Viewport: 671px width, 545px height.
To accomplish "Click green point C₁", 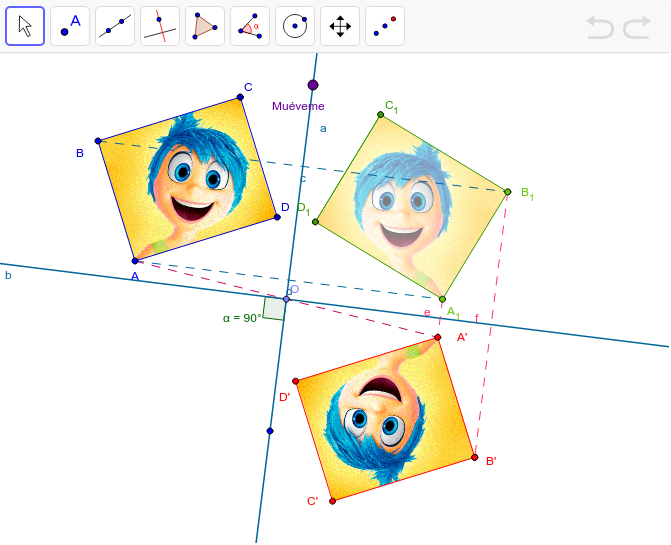I will point(380,114).
